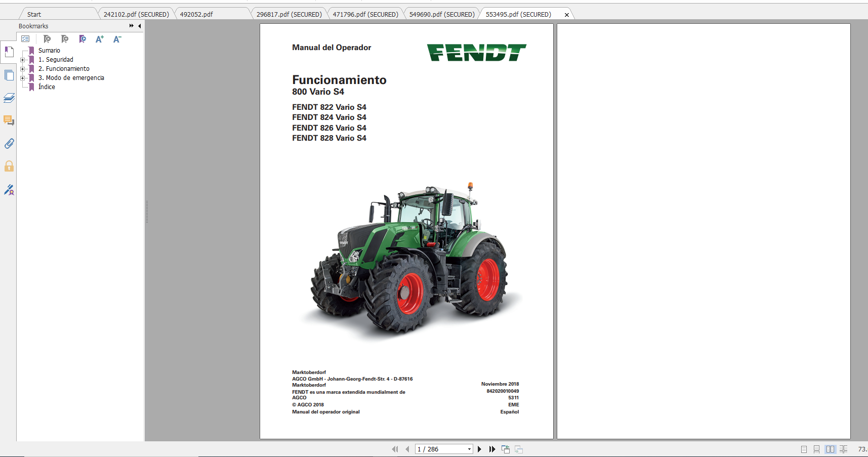Collapse the Bookmarks panel with left arrow

139,26
